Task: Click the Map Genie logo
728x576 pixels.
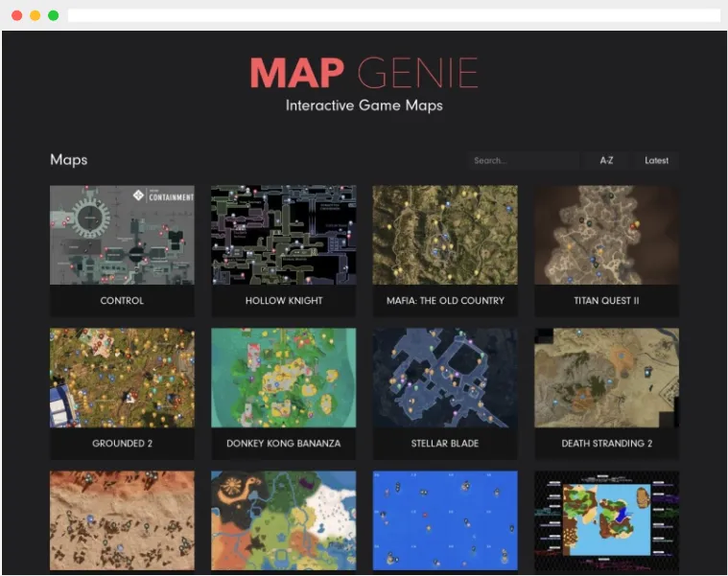Action: click(364, 73)
